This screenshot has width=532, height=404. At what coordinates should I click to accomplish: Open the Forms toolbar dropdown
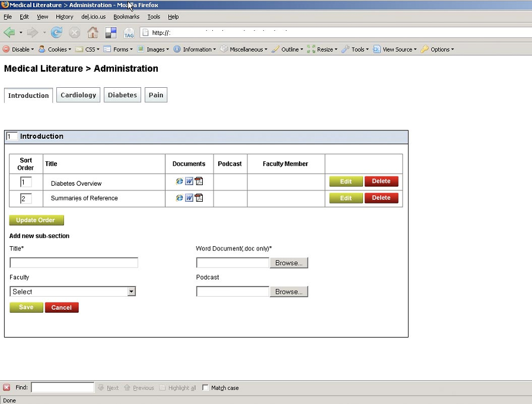coord(118,49)
